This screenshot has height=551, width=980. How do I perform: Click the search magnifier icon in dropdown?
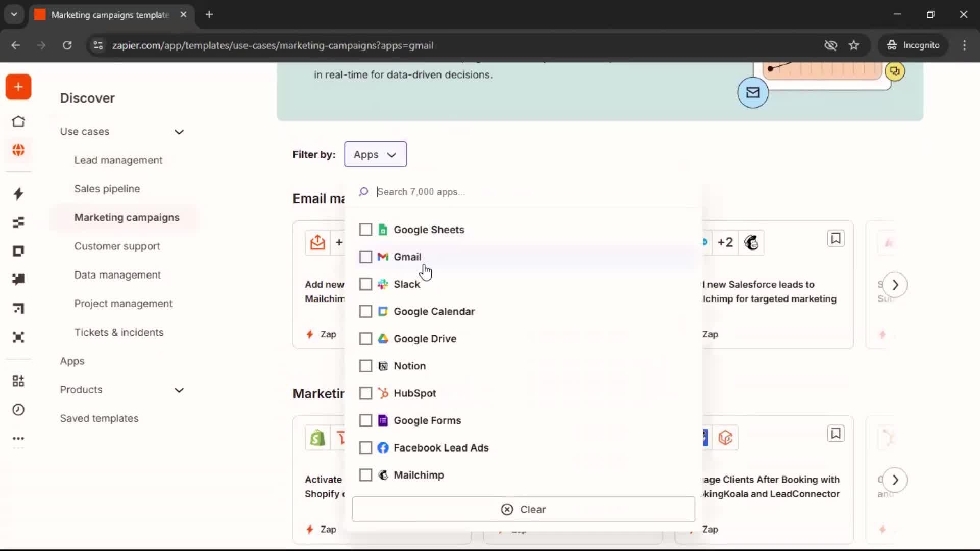coord(363,192)
